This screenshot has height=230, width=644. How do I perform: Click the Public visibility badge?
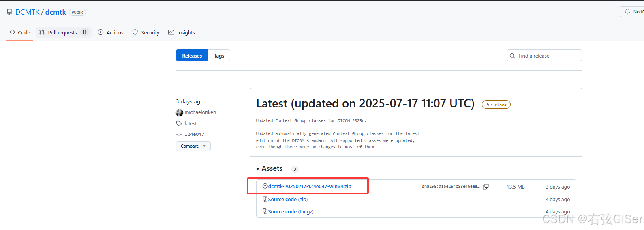(77, 12)
